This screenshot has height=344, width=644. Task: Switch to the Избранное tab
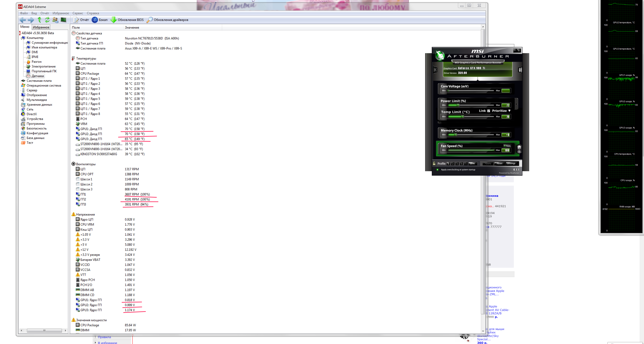[x=41, y=27]
